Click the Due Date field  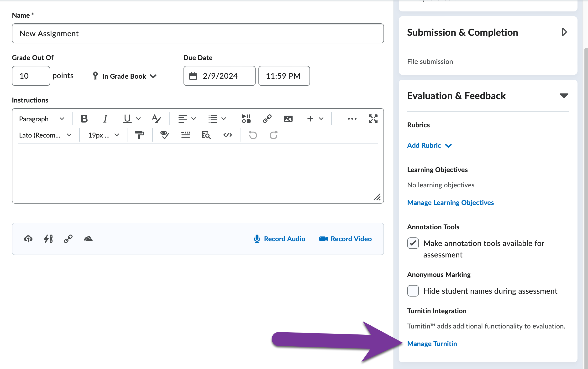[x=219, y=76]
